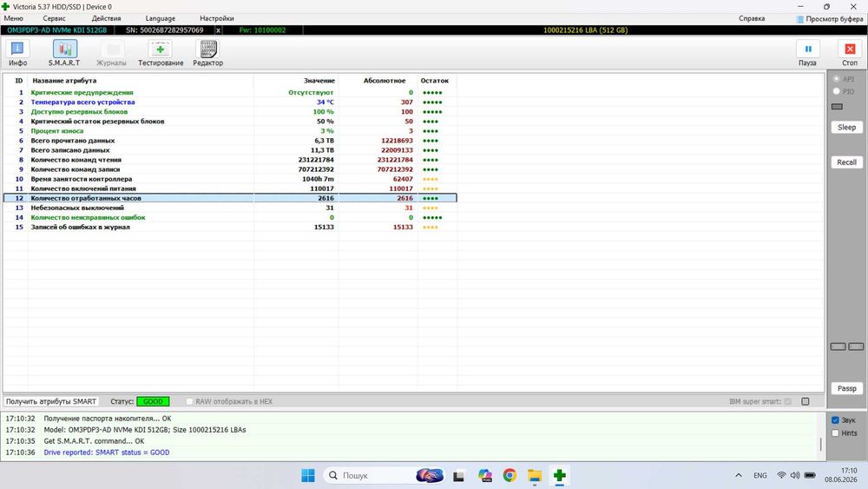Show hidden system tray icons chevron
The width and height of the screenshot is (868, 489).
[739, 475]
